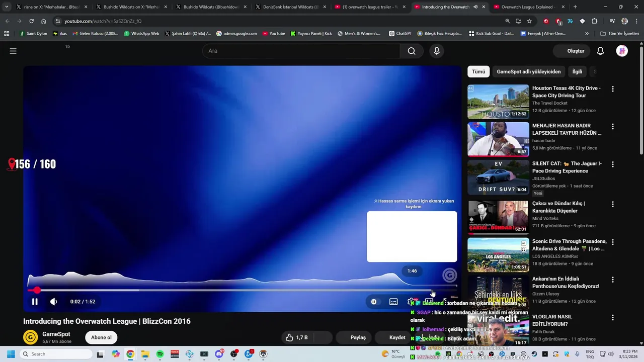Go to the browser home page icon
This screenshot has height=362, width=644.
tap(44, 21)
